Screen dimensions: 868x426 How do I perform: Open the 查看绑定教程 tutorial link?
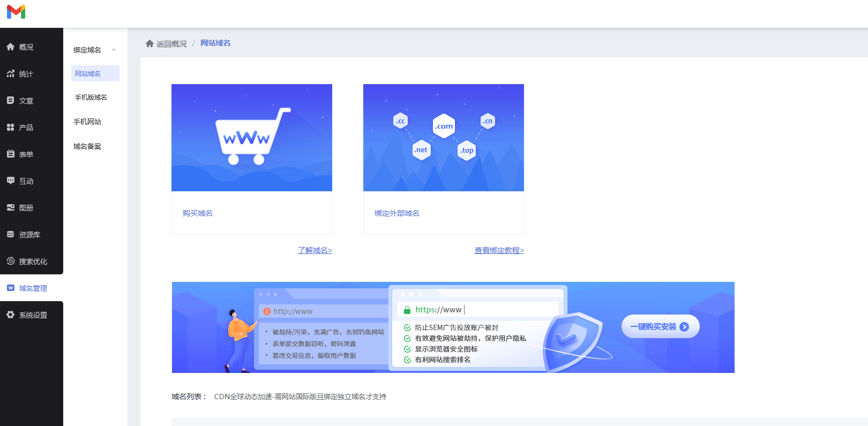(499, 250)
